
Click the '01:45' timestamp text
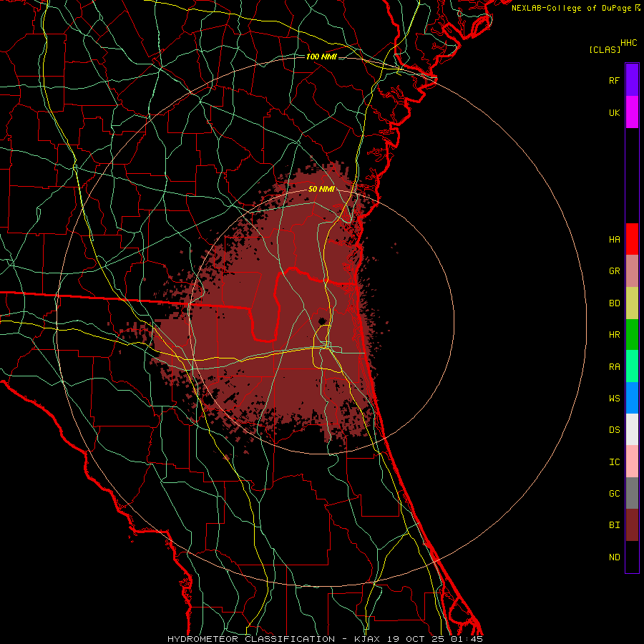tap(466, 639)
